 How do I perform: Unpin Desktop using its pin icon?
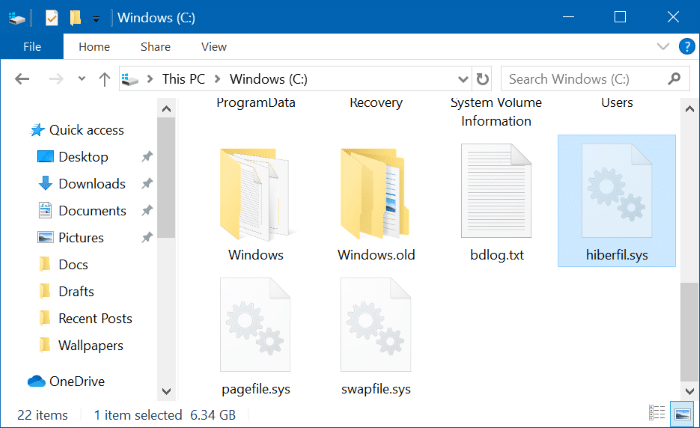tap(147, 157)
